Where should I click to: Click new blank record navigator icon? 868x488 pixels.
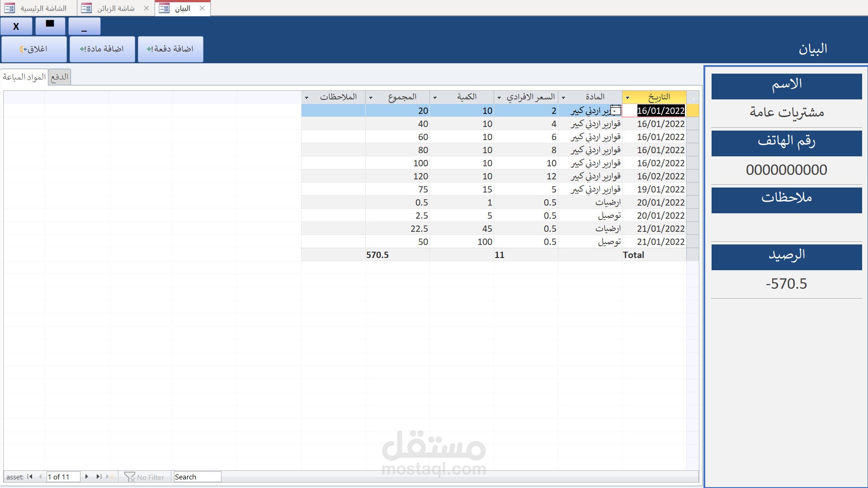tap(109, 477)
